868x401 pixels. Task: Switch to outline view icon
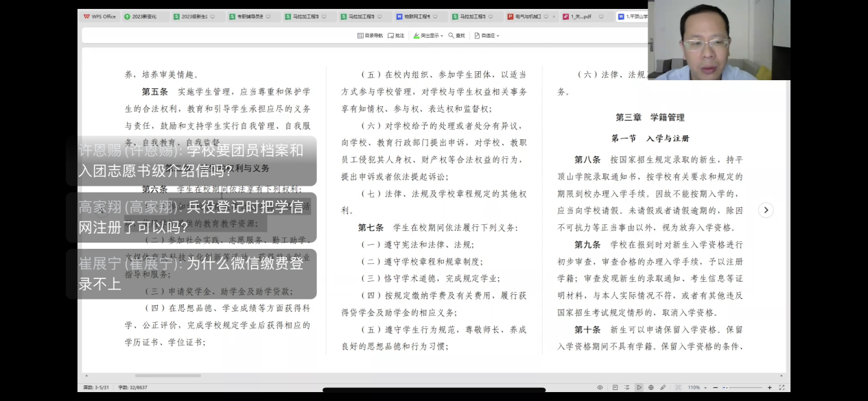(626, 387)
